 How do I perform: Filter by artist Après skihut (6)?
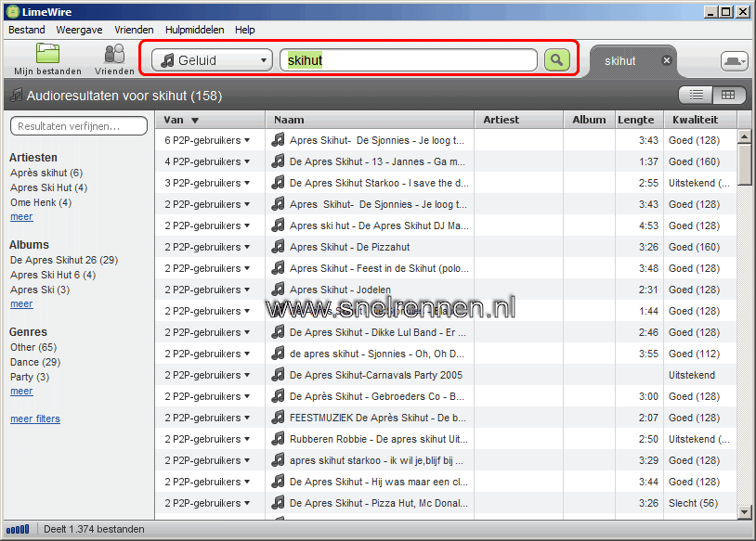pyautogui.click(x=46, y=173)
